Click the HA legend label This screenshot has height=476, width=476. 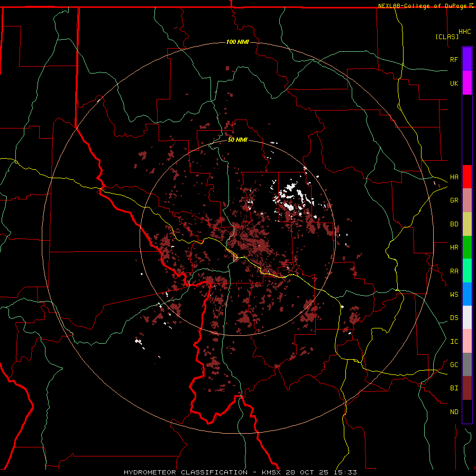pyautogui.click(x=454, y=177)
